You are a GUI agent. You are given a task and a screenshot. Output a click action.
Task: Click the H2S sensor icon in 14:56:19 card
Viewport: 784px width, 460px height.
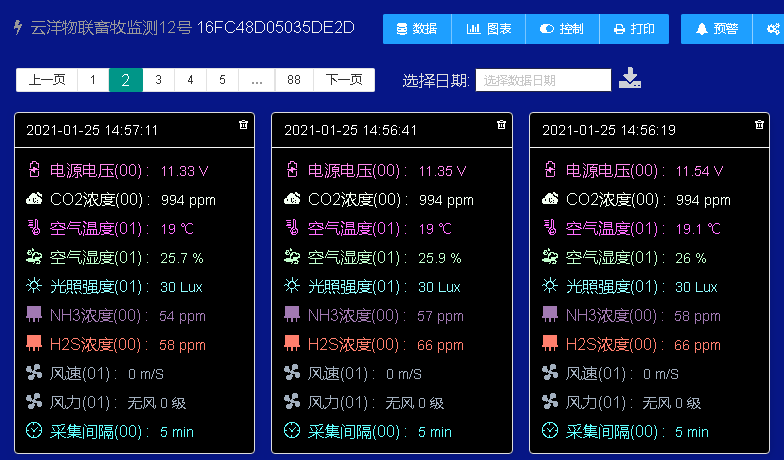tap(550, 345)
